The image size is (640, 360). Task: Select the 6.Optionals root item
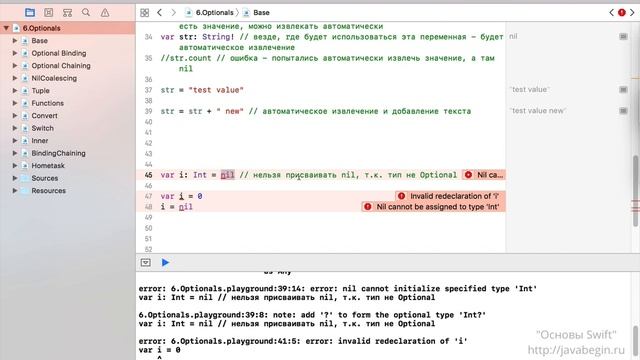67,28
